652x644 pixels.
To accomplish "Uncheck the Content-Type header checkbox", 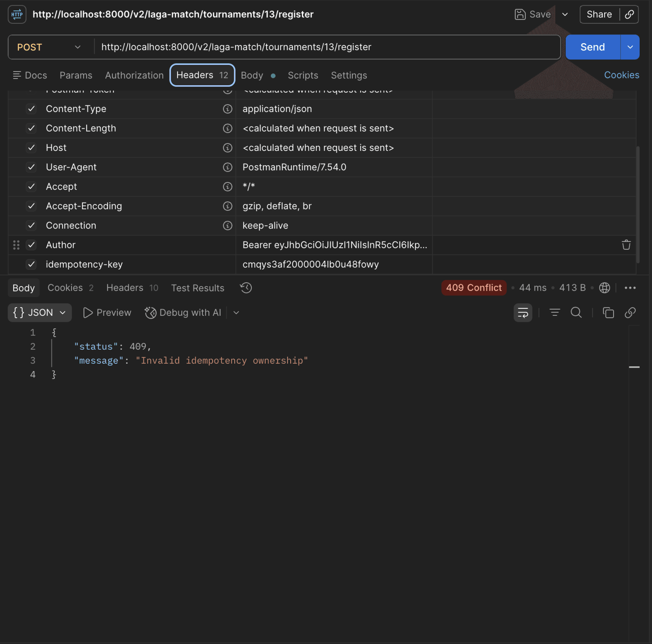I will click(31, 109).
